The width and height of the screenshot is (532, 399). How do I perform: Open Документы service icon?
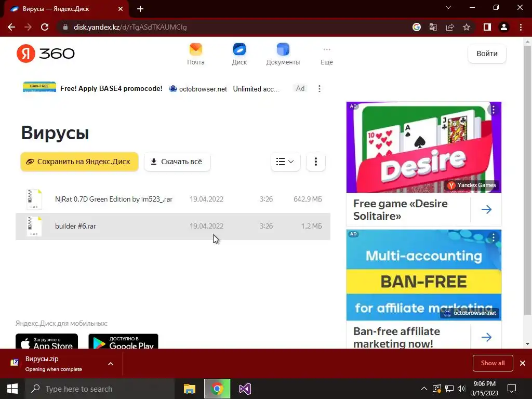[x=283, y=54]
